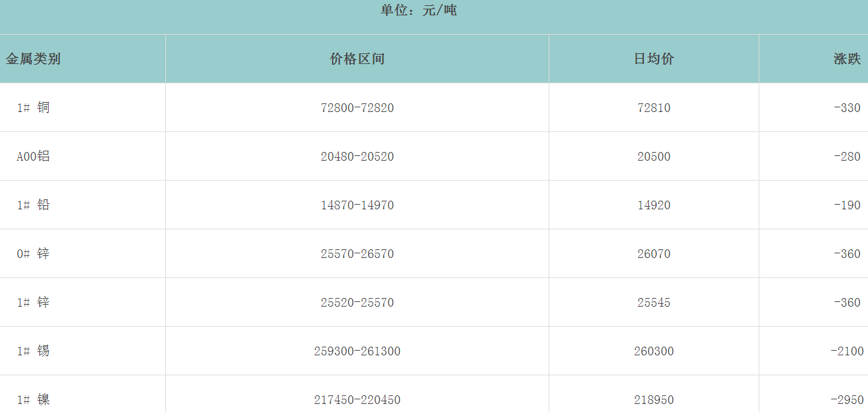Select the 20480-20520 aluminum price range
The width and height of the screenshot is (868, 412).
[357, 156]
